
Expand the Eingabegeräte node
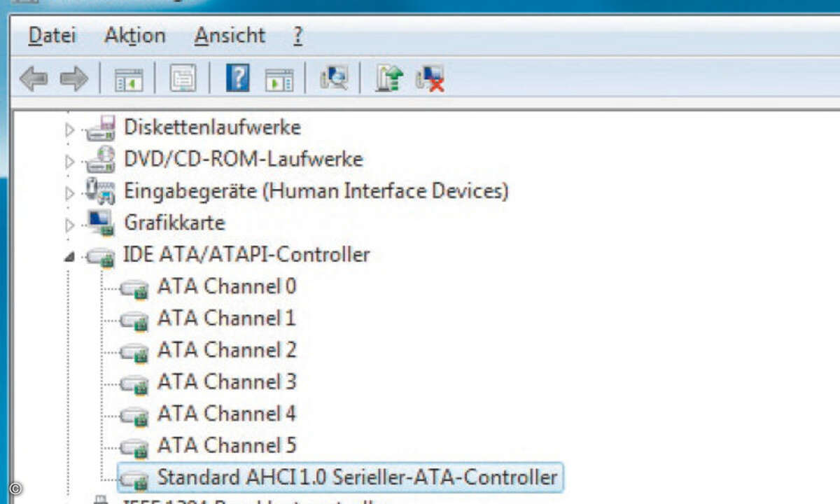(68, 190)
